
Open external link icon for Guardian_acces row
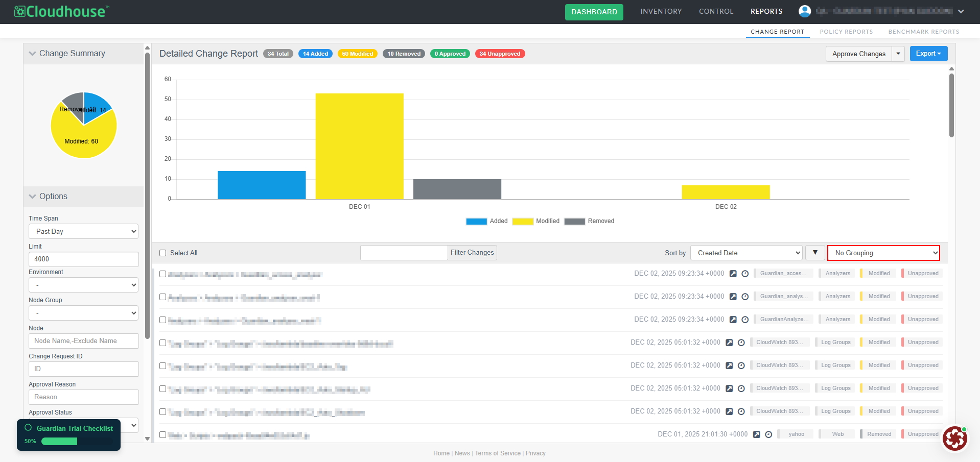(733, 274)
